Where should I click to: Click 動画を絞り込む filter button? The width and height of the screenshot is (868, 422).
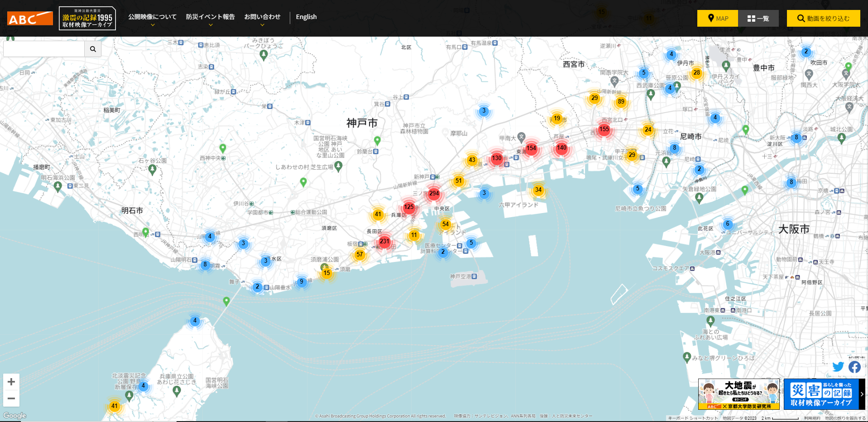tap(823, 19)
